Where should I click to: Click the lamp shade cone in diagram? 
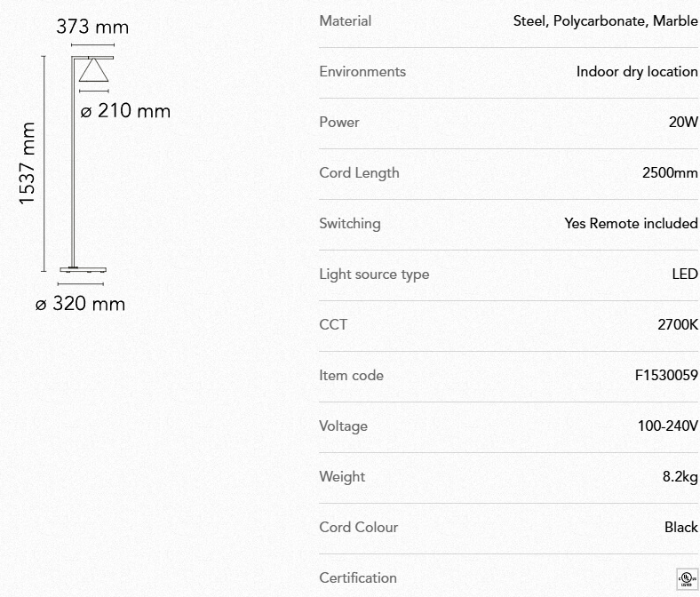[93, 71]
